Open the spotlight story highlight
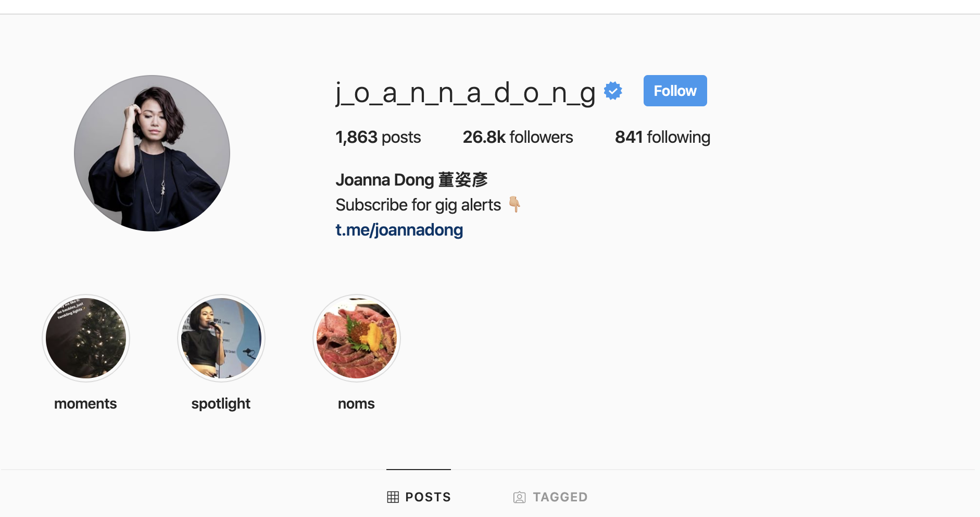 coord(221,338)
